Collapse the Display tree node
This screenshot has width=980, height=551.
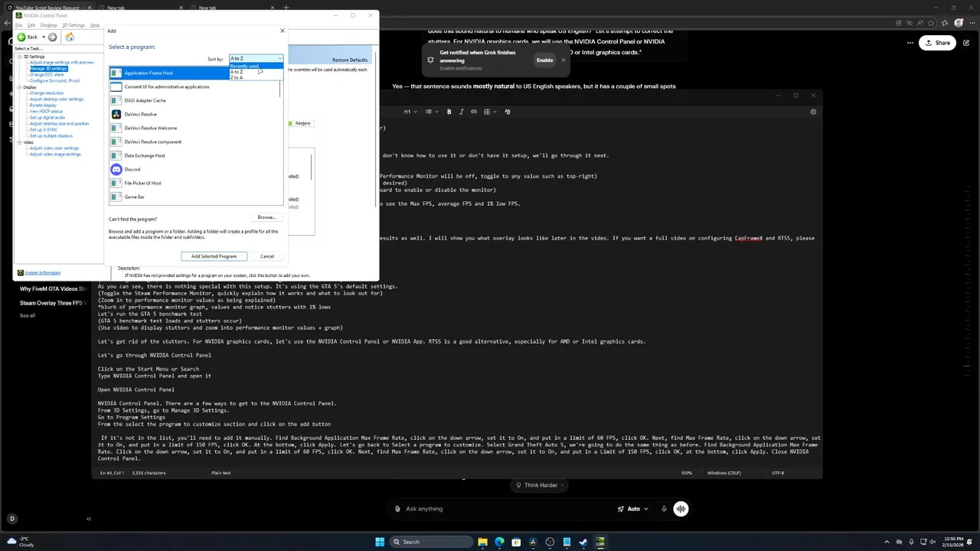(19, 87)
